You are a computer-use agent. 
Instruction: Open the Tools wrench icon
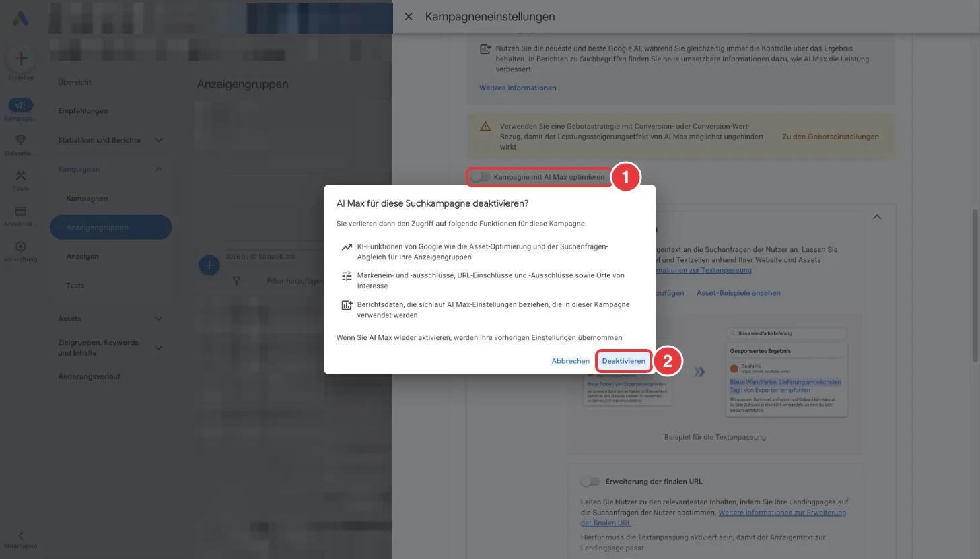pyautogui.click(x=21, y=176)
